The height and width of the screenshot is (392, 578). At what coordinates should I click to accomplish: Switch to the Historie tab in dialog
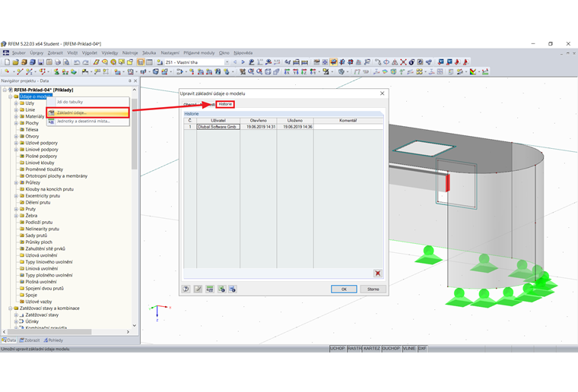(x=225, y=104)
